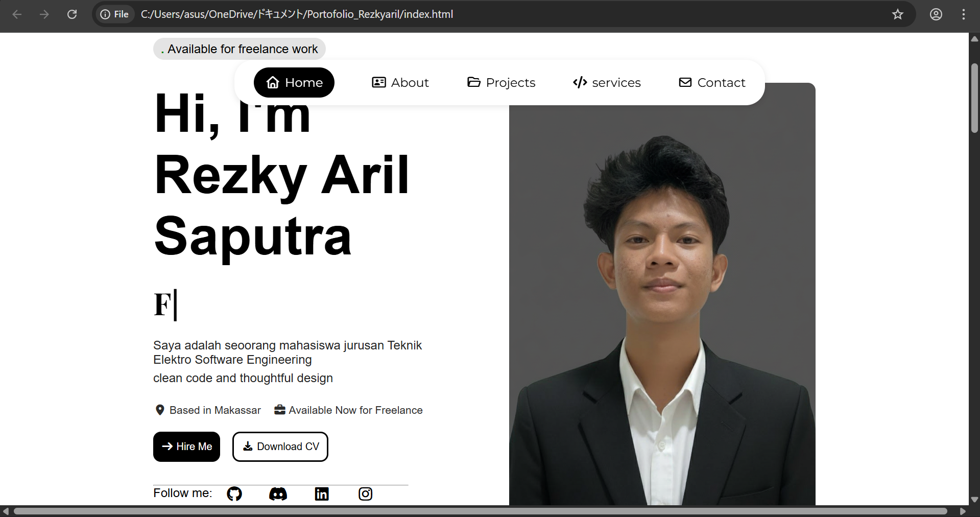
Task: Click the LinkedIn icon in the follow section
Action: (322, 494)
